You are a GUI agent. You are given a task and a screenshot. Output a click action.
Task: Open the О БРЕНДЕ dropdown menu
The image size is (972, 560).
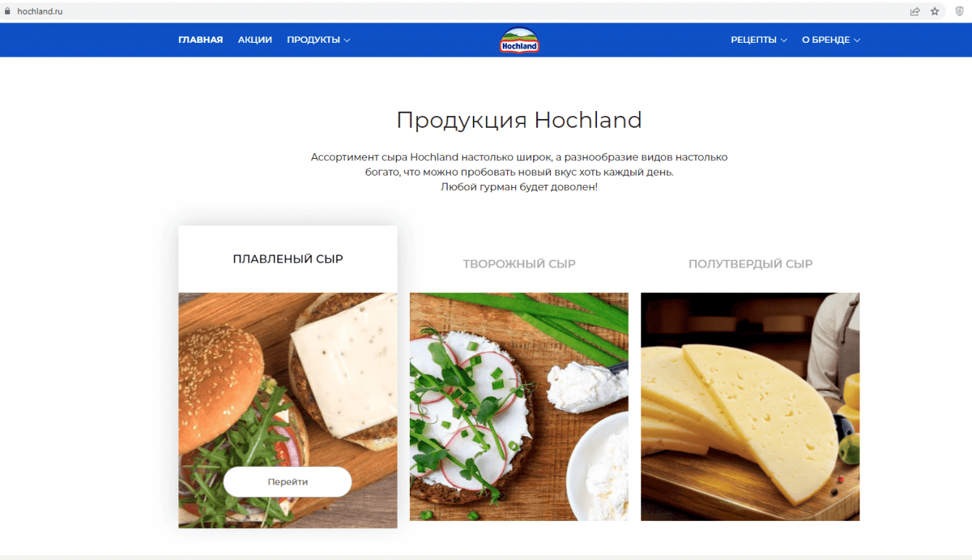831,40
